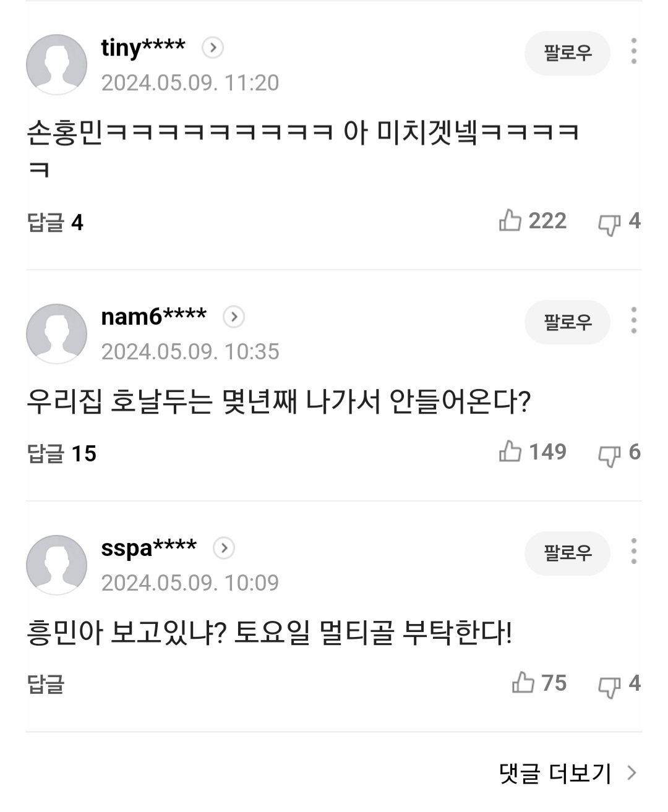The image size is (668, 812).
Task: Like the sspa**** comment
Action: coord(523,683)
